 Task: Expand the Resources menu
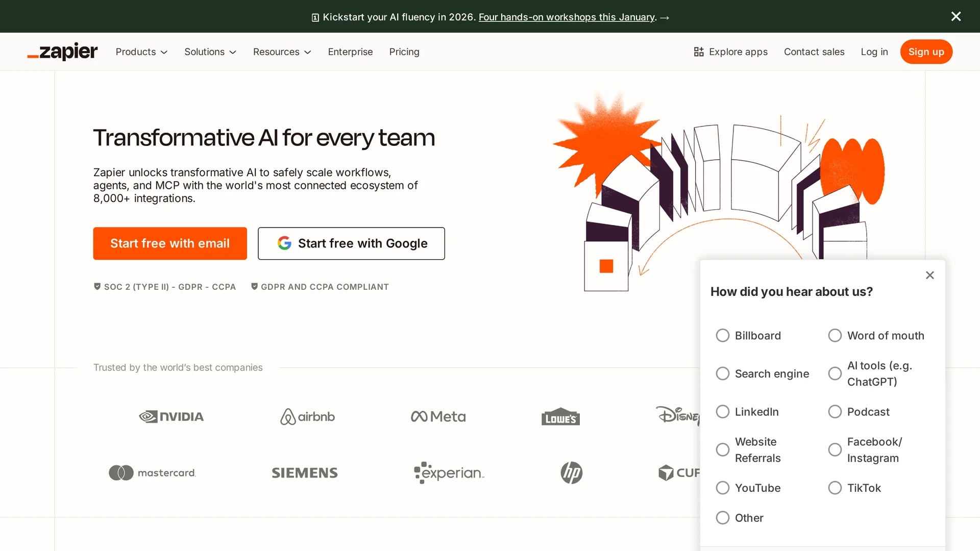(282, 52)
